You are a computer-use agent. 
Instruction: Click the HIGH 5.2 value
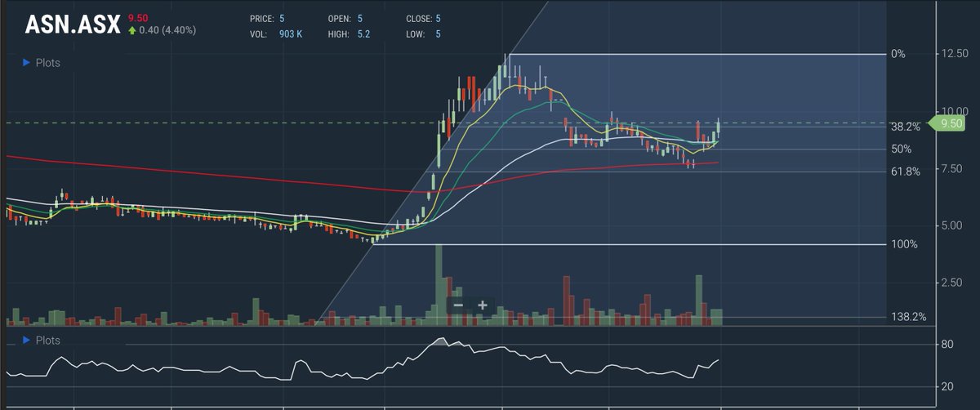(x=363, y=34)
